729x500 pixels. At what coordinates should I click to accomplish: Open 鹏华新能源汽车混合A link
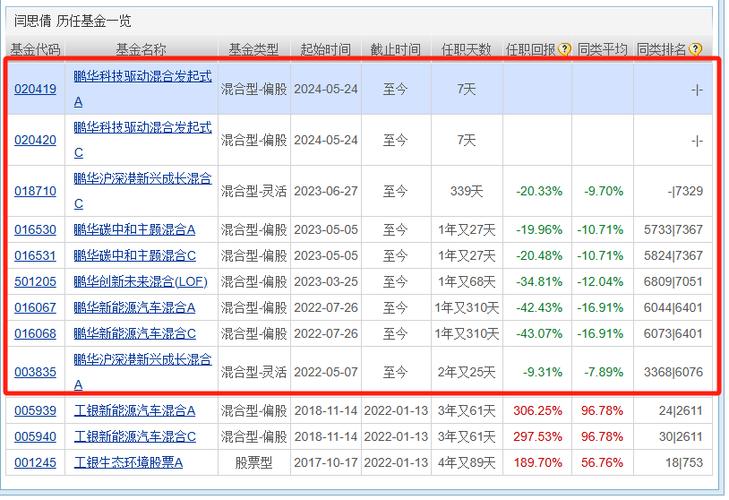coord(134,308)
